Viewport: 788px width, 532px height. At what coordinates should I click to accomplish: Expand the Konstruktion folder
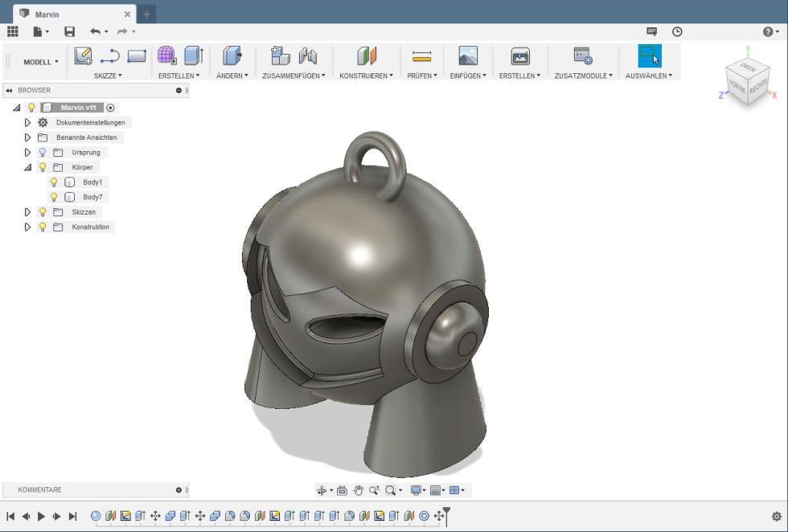27,227
